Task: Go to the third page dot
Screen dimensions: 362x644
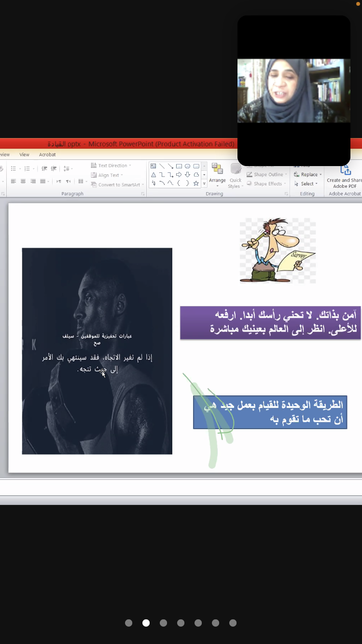Action: 163,623
